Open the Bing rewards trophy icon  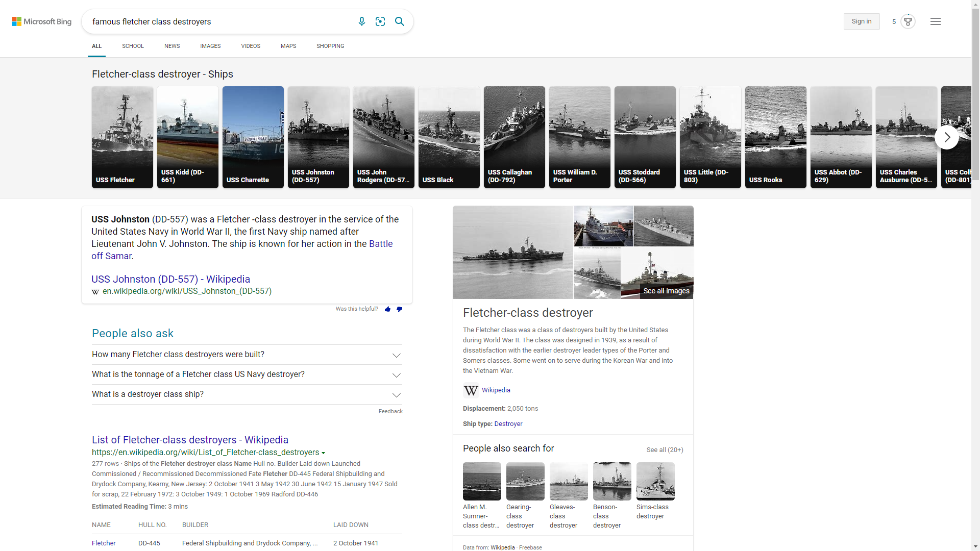tap(908, 21)
